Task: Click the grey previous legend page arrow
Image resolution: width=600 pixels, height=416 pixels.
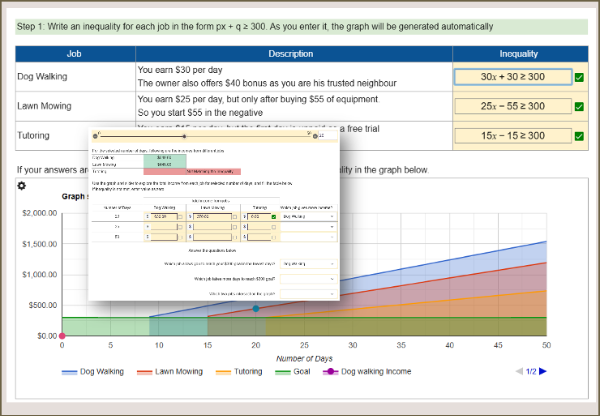Action: (519, 371)
